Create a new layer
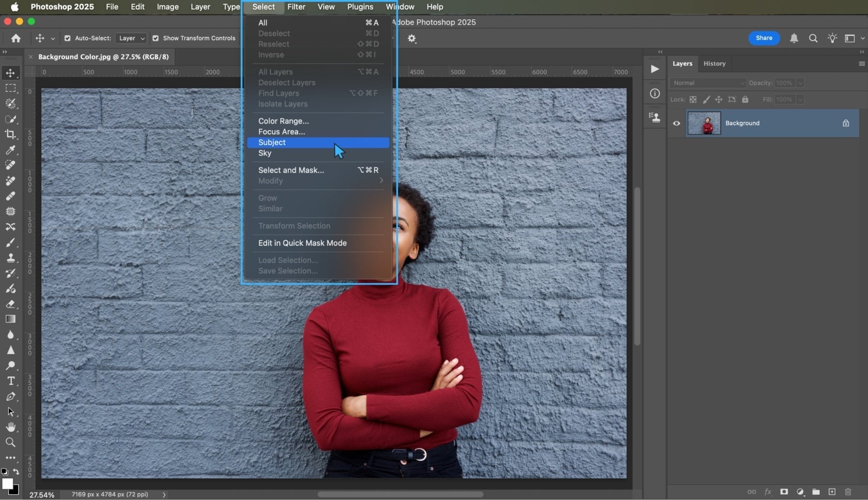This screenshot has height=500, width=868. [x=832, y=492]
